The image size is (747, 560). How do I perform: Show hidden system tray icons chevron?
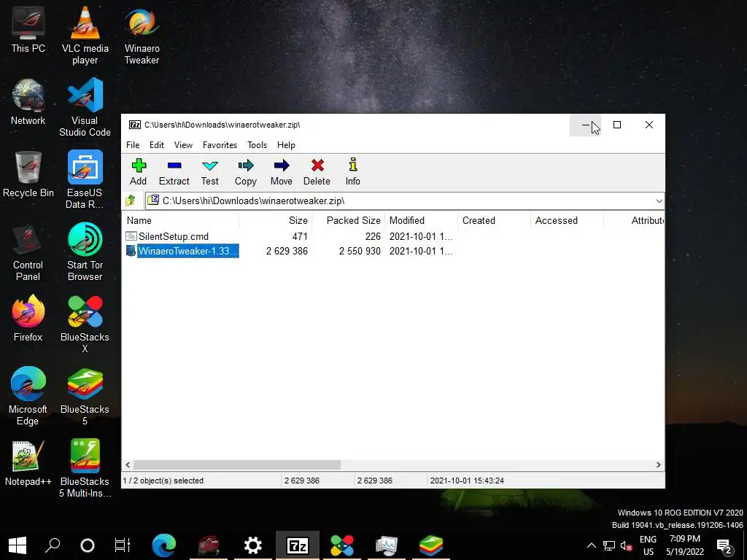(591, 545)
